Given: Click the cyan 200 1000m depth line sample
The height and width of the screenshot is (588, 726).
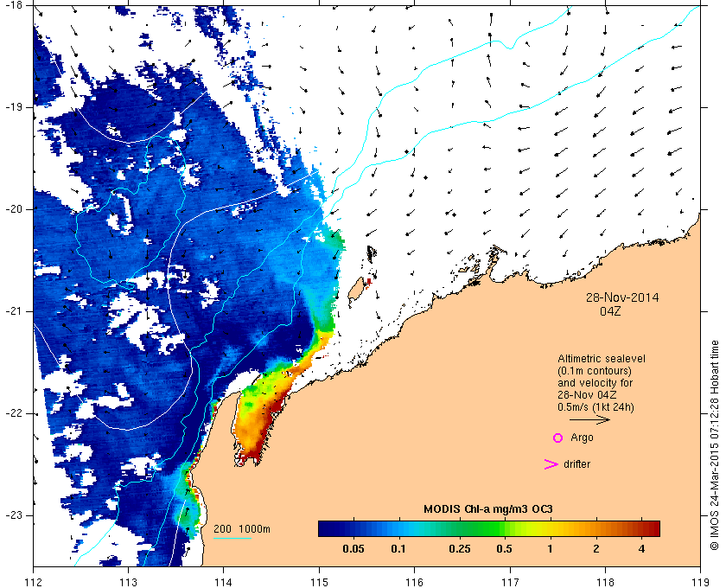Looking at the screenshot, I should 232,538.
